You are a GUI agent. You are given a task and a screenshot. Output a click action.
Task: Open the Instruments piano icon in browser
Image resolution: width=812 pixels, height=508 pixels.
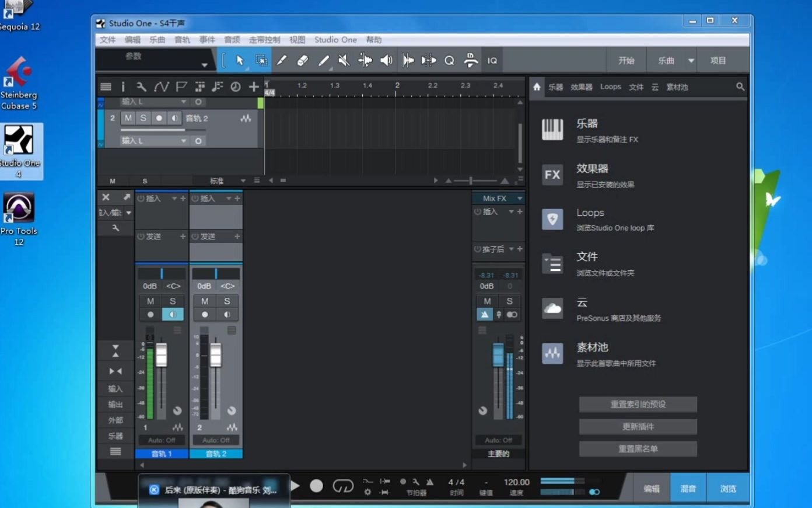[552, 129]
